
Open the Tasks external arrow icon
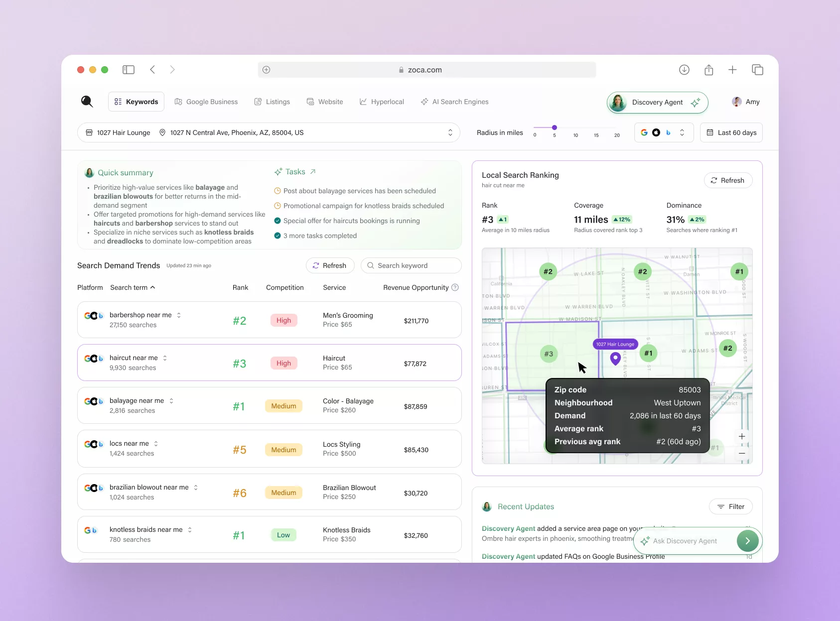(x=313, y=172)
